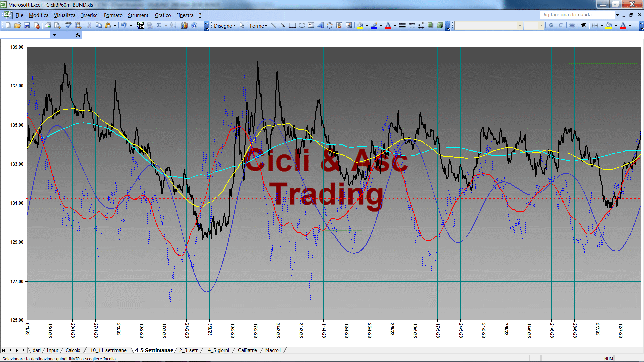
Task: Apply blue Line Color on drawing toolbar
Action: coord(374,25)
